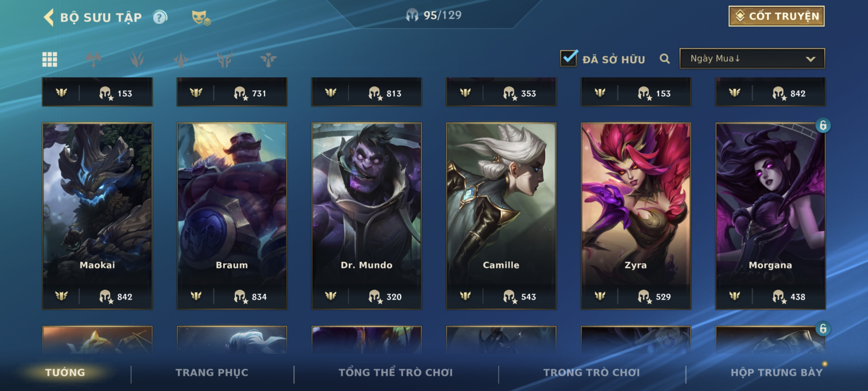Open the Hộp Trưng Bày tab
Screen dimensions: 868x391
[x=776, y=372]
